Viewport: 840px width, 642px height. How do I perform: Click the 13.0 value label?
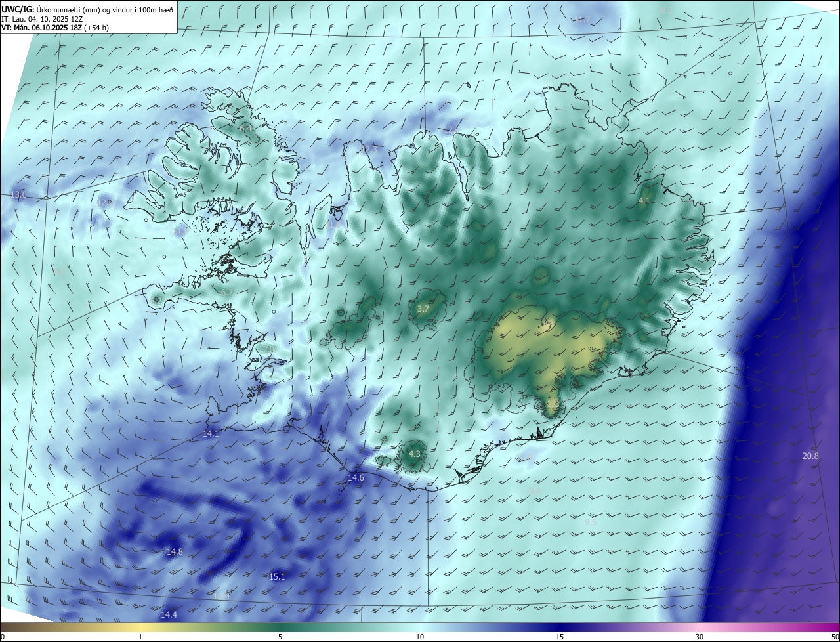point(18,195)
